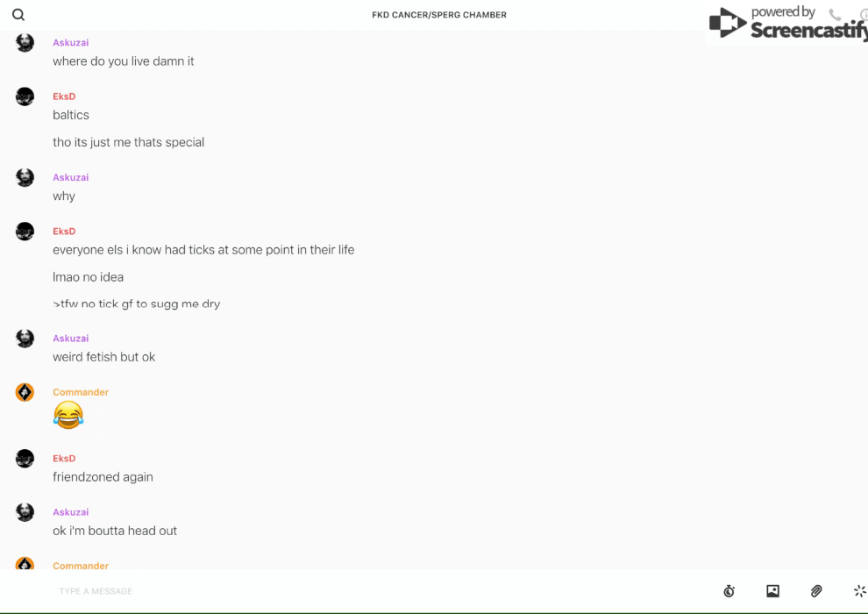Click message 'weird fetish but ok'
Screen dimensions: 868x614
tap(104, 357)
